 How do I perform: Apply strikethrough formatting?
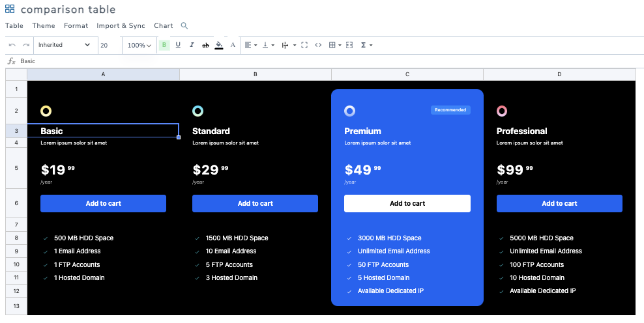pyautogui.click(x=205, y=45)
